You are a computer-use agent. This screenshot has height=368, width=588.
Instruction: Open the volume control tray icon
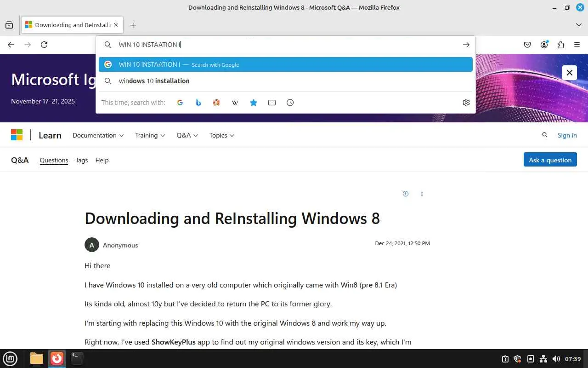pos(556,359)
